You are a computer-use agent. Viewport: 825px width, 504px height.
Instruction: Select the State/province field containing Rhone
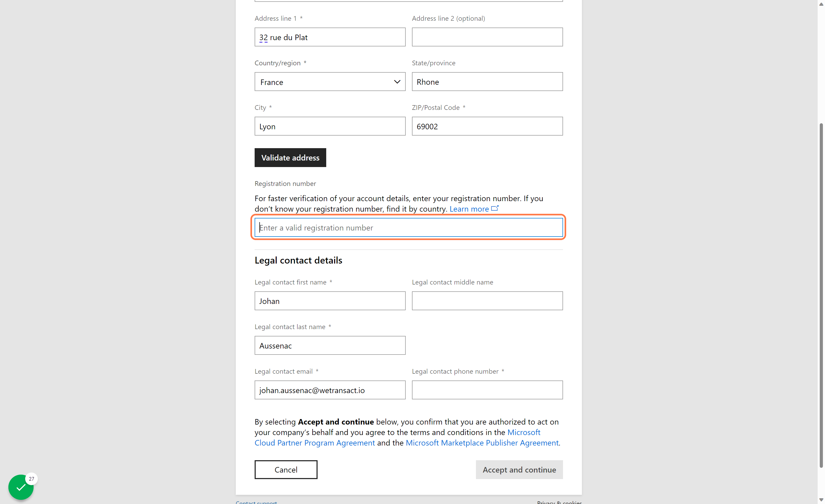click(487, 82)
